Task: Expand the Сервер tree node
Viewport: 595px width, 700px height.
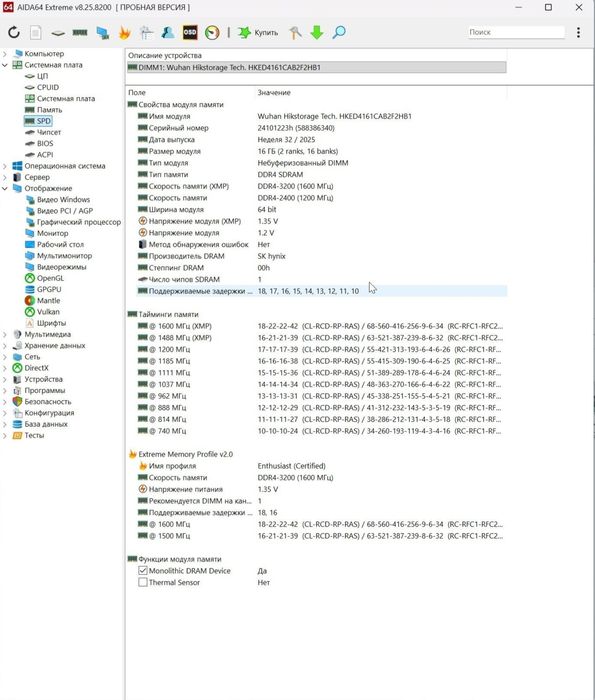Action: tap(5, 177)
